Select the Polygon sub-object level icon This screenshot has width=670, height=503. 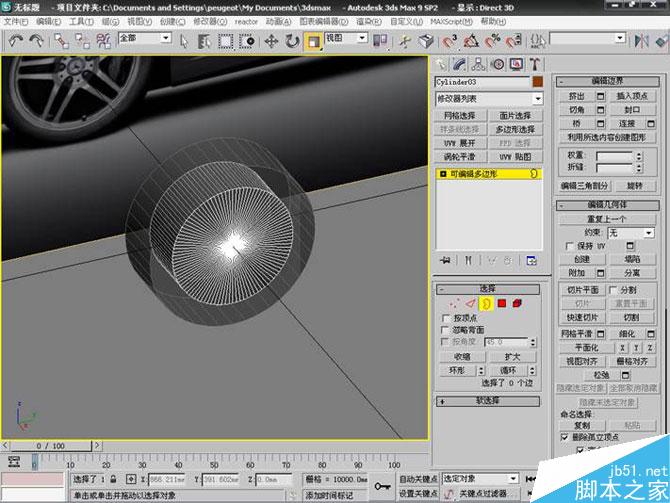tap(502, 303)
